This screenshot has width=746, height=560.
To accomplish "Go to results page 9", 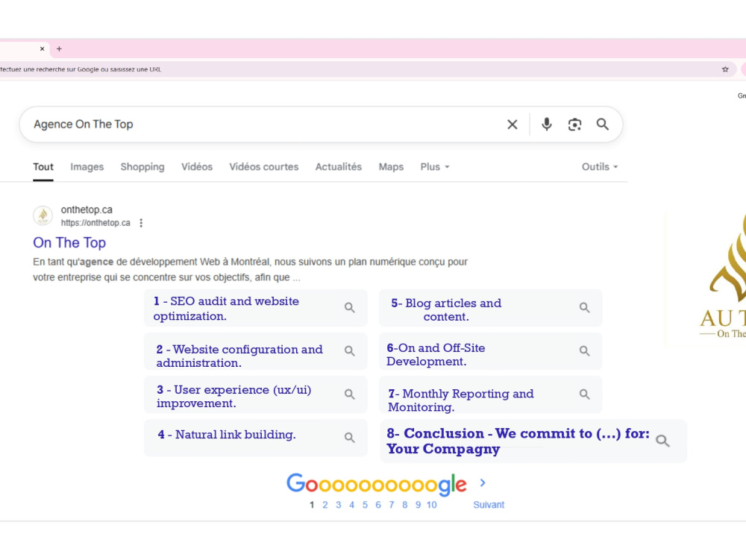I will 419,505.
